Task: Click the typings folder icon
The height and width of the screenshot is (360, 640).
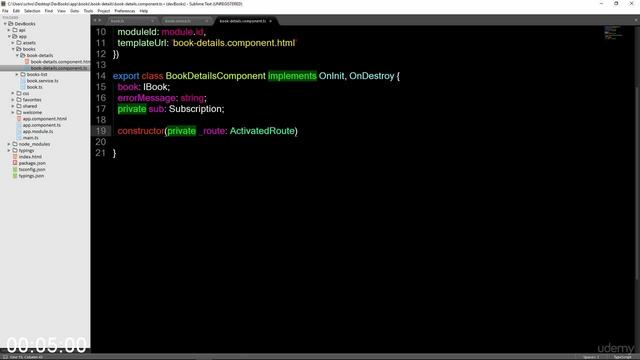Action: 15,150
